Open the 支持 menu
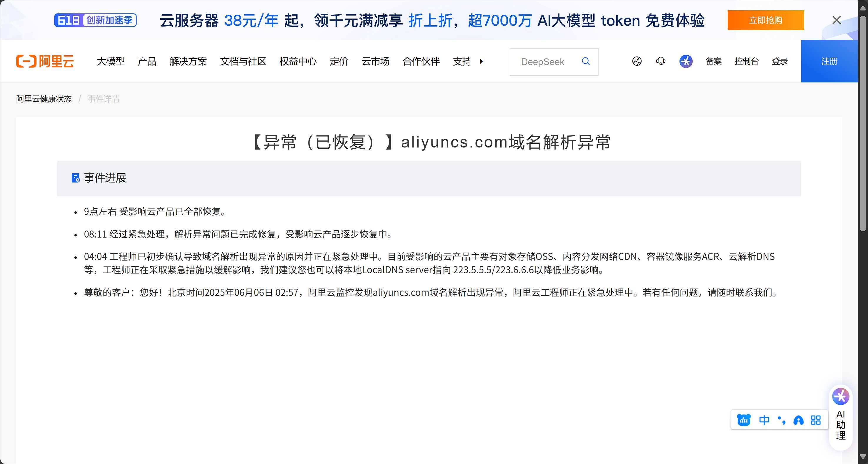The image size is (868, 464). point(461,61)
